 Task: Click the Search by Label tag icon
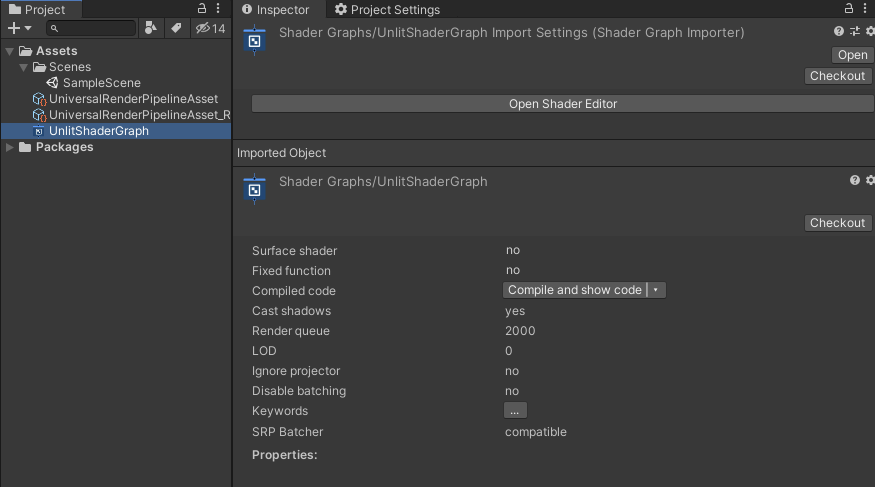click(176, 28)
